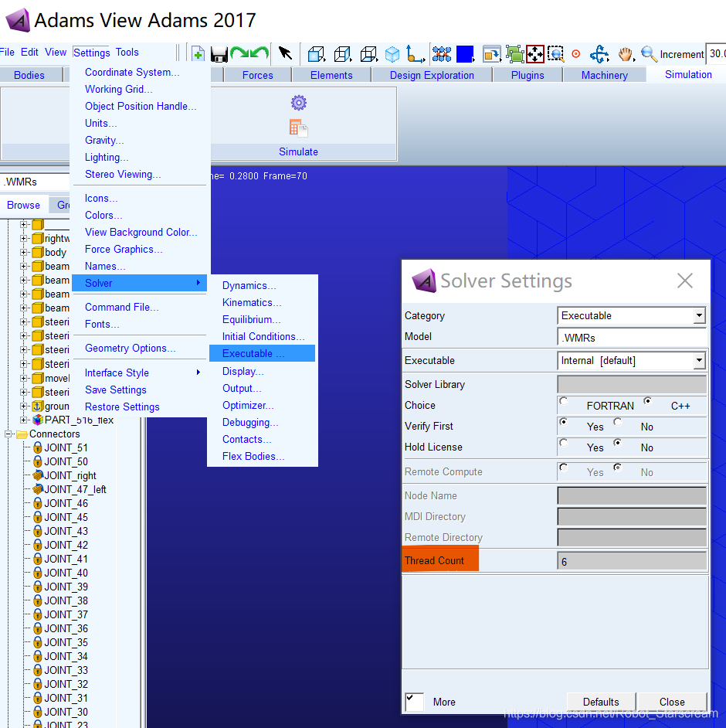Switch to the Forces ribbon tab
The width and height of the screenshot is (726, 728).
click(x=257, y=75)
